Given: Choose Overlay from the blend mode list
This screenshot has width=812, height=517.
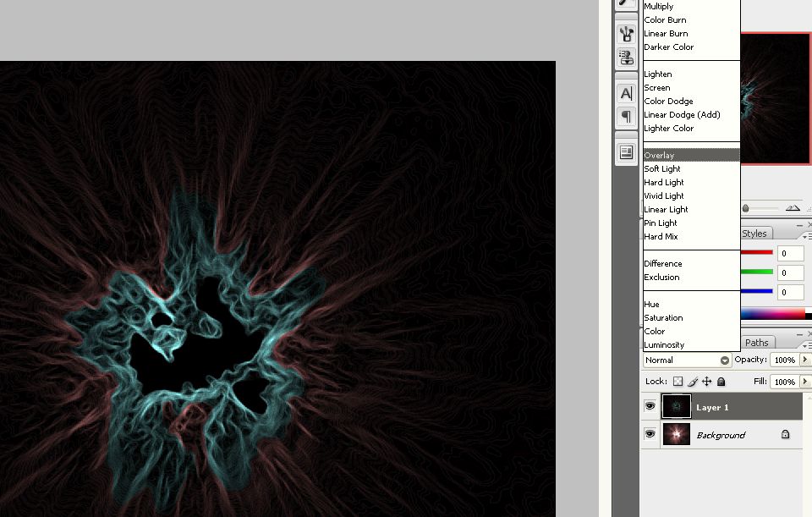Looking at the screenshot, I should coord(660,156).
